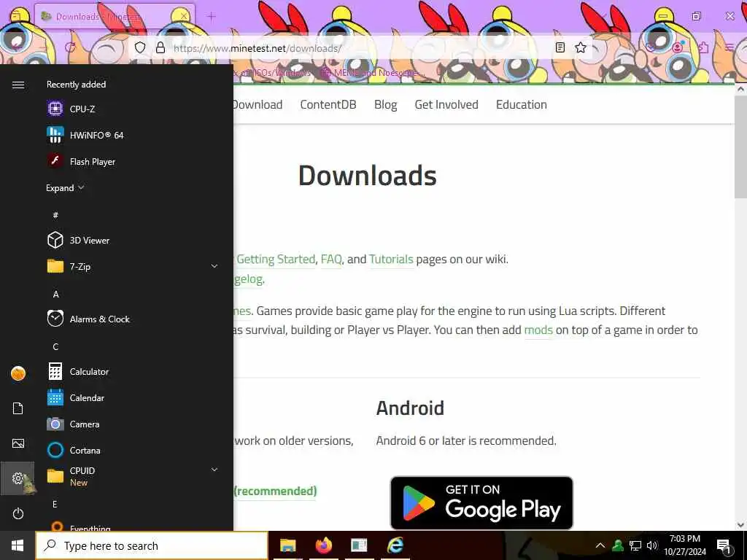747x560 pixels.
Task: Bookmark this page with the star
Action: point(581,47)
